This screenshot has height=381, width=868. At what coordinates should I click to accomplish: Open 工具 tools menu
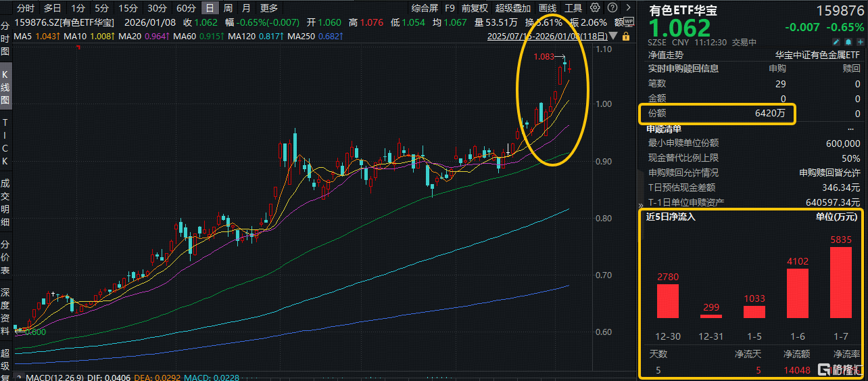coord(573,8)
